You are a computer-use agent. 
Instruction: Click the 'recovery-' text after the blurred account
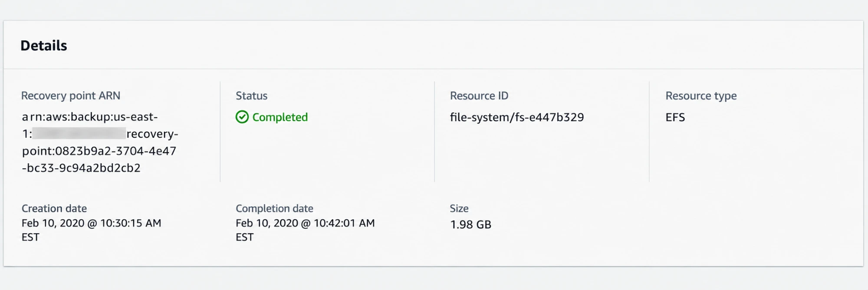(152, 134)
